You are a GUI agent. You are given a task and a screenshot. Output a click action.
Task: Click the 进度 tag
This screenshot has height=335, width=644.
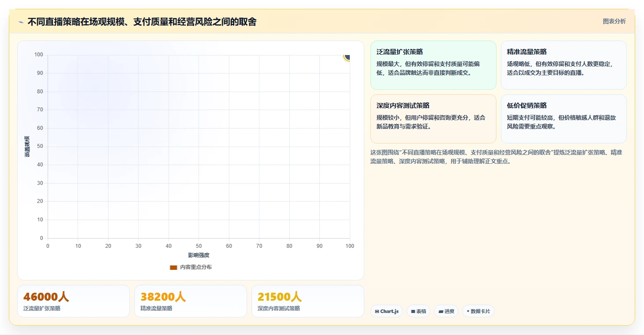(446, 311)
